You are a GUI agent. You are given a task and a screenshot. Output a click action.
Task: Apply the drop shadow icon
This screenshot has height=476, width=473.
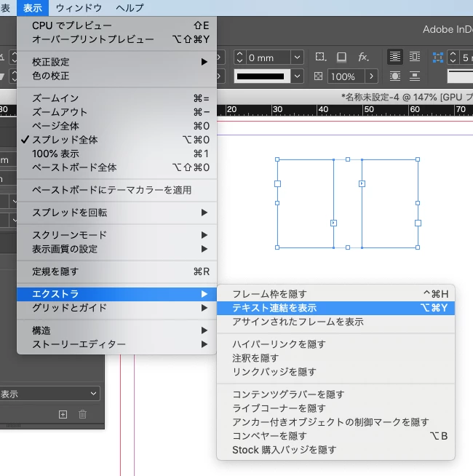(341, 57)
